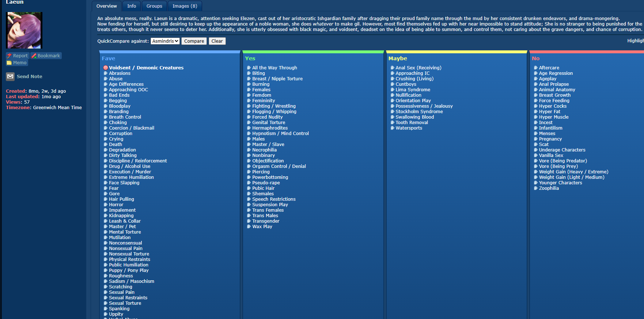This screenshot has width=644, height=319.
Task: Click the bullet icon next to Horror
Action: click(x=106, y=205)
